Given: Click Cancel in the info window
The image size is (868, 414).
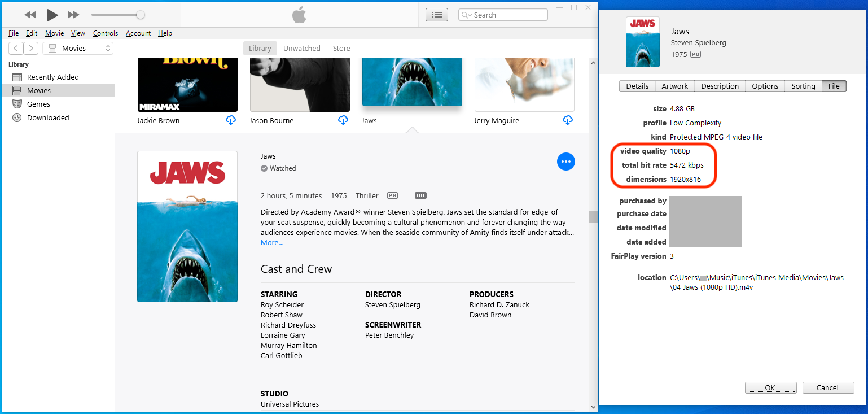Looking at the screenshot, I should tap(828, 388).
